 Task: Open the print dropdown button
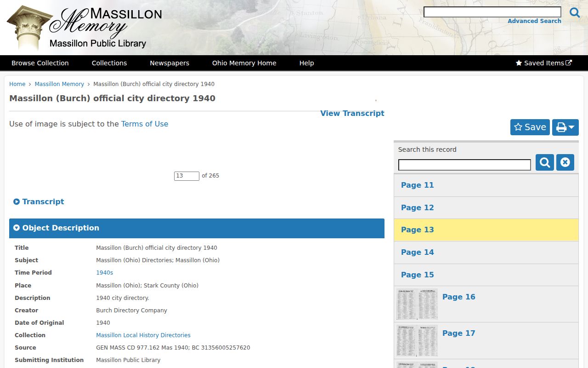click(565, 127)
